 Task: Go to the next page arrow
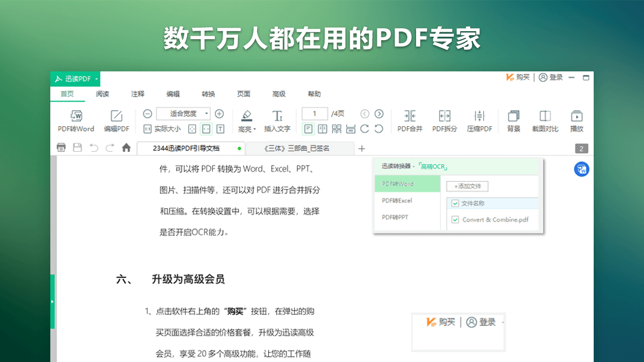[379, 114]
